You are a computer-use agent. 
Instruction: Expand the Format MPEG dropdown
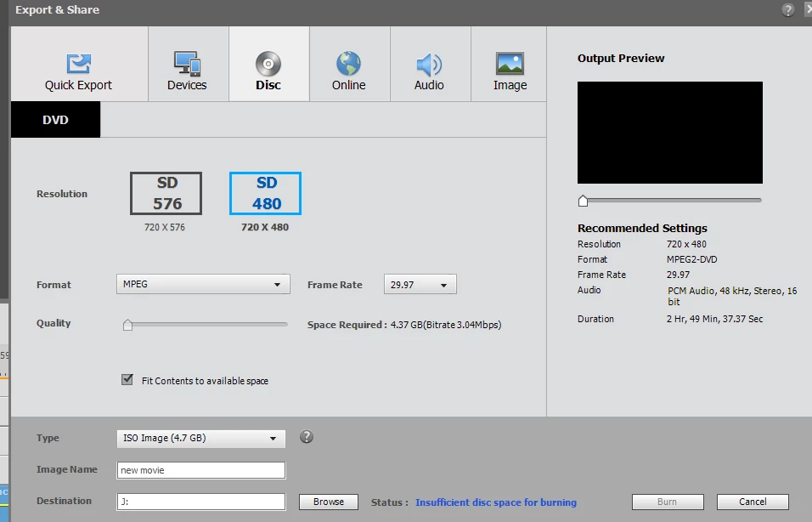point(203,284)
